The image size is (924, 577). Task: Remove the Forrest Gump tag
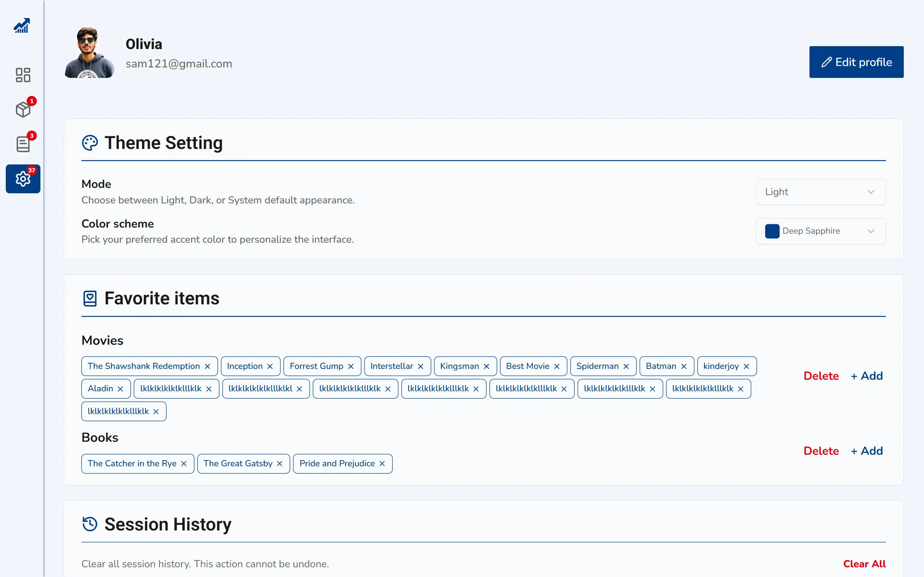tap(351, 366)
